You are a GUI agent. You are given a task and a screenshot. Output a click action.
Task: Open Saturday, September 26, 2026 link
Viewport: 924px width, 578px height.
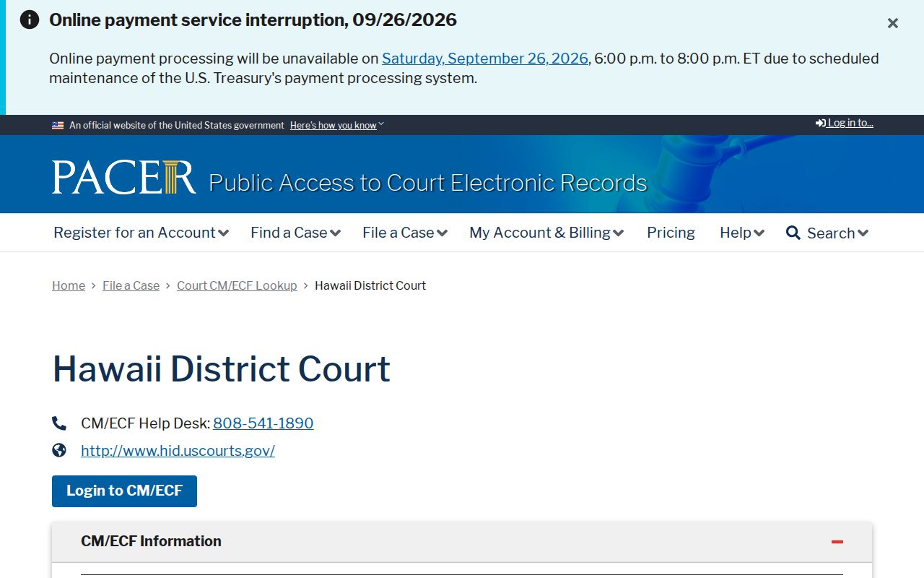point(485,59)
